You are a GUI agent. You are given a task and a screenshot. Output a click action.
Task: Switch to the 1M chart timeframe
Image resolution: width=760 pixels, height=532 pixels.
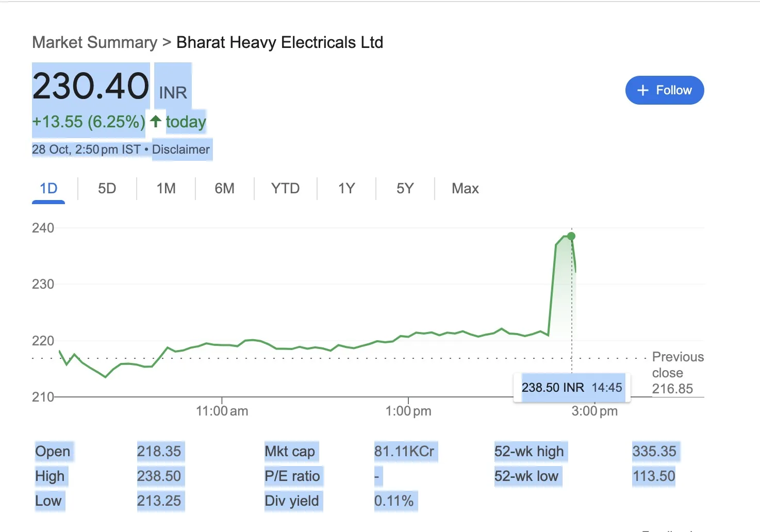166,188
